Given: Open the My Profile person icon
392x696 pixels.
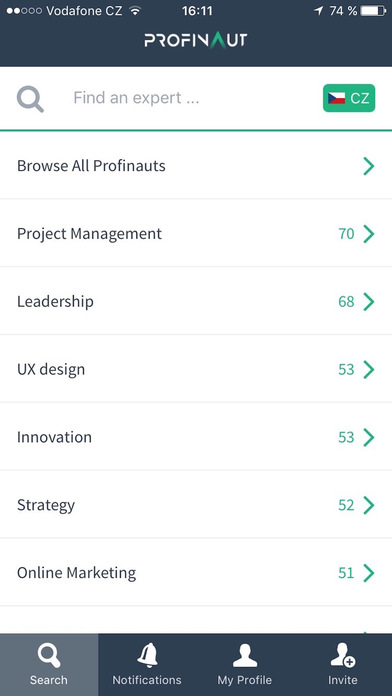Looking at the screenshot, I should 245,656.
